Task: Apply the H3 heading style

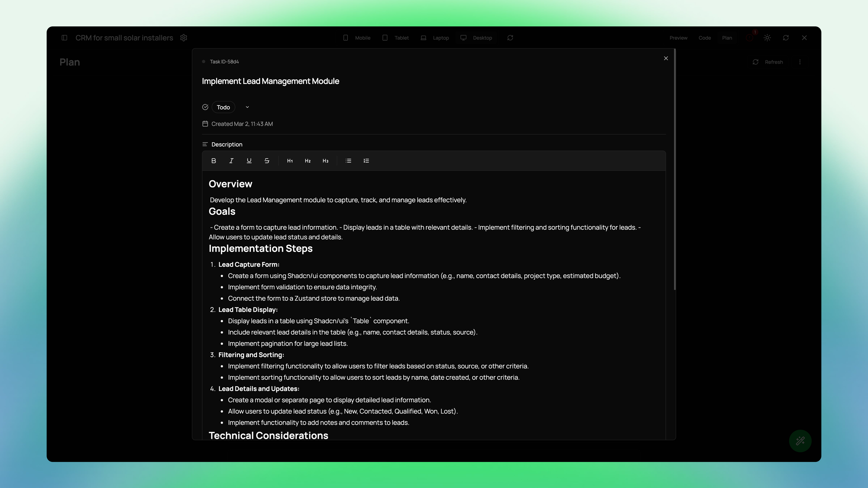Action: pos(325,161)
